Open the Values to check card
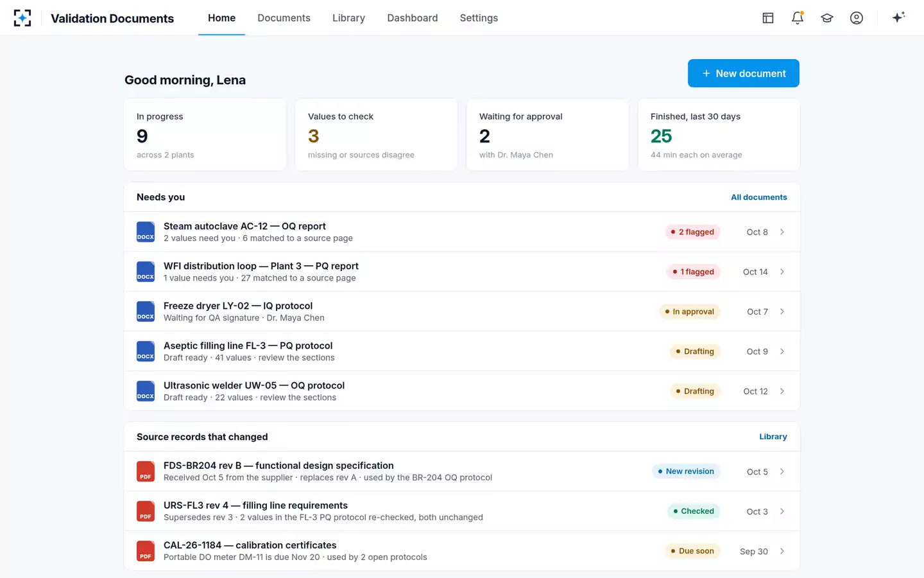 [x=376, y=134]
